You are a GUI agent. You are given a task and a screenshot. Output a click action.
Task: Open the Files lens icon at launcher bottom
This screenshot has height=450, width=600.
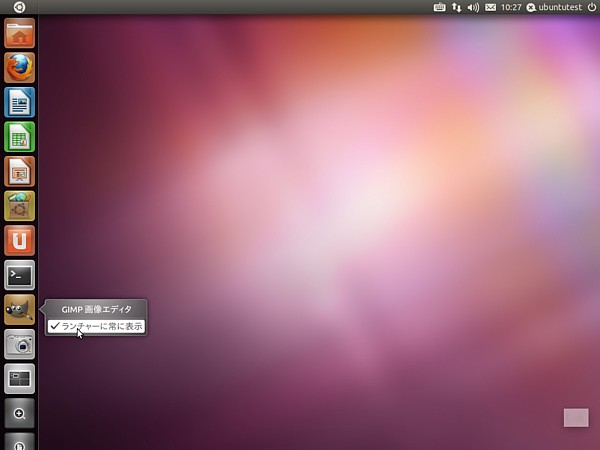(x=20, y=442)
